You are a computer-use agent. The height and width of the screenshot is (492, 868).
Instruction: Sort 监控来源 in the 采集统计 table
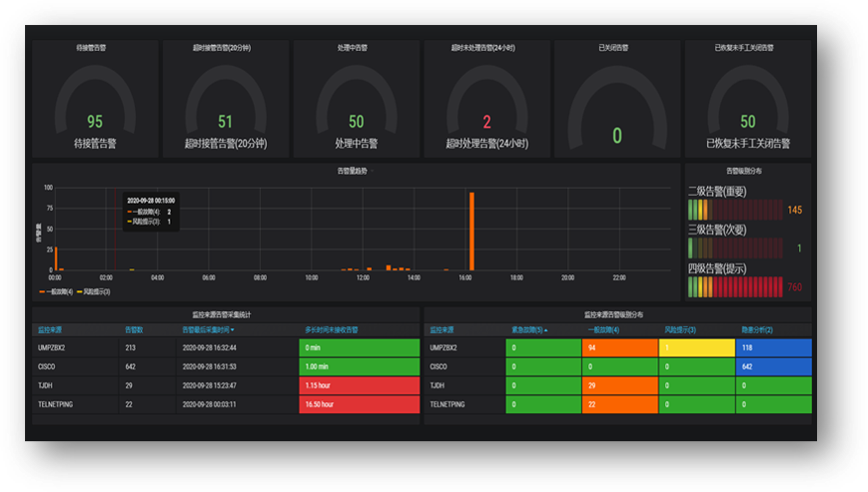[50, 330]
